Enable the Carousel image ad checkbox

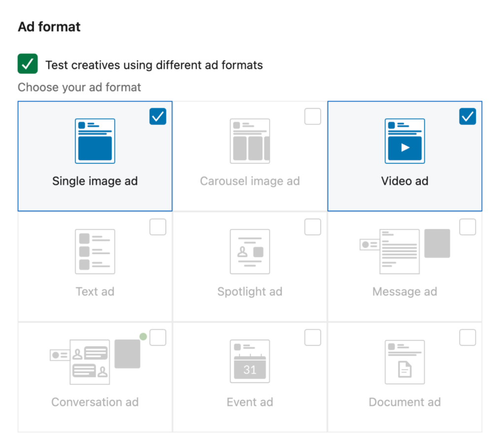[313, 116]
